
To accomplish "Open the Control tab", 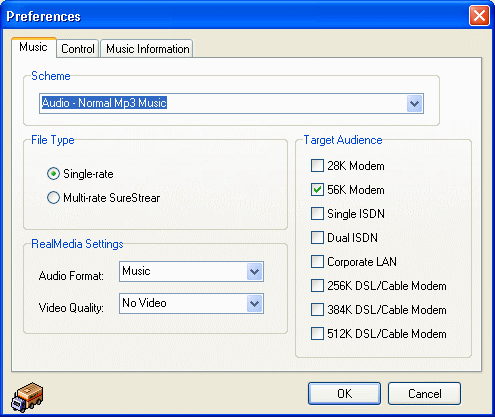I will [x=78, y=49].
